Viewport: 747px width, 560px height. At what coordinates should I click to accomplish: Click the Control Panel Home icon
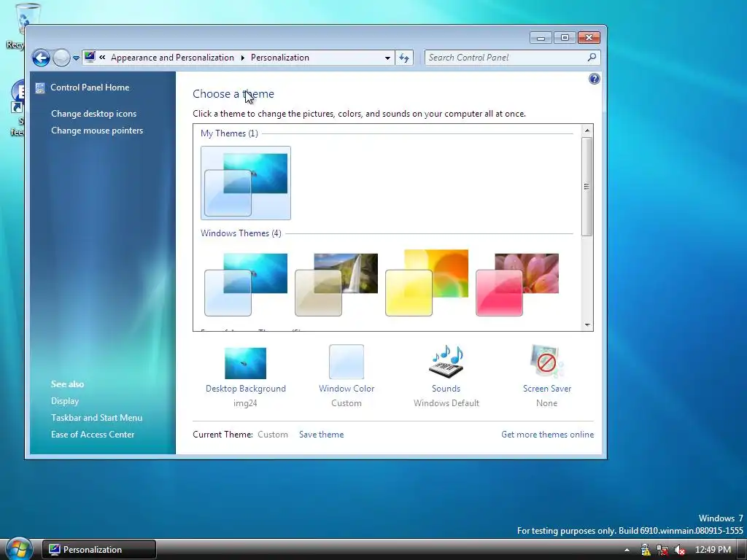[40, 87]
